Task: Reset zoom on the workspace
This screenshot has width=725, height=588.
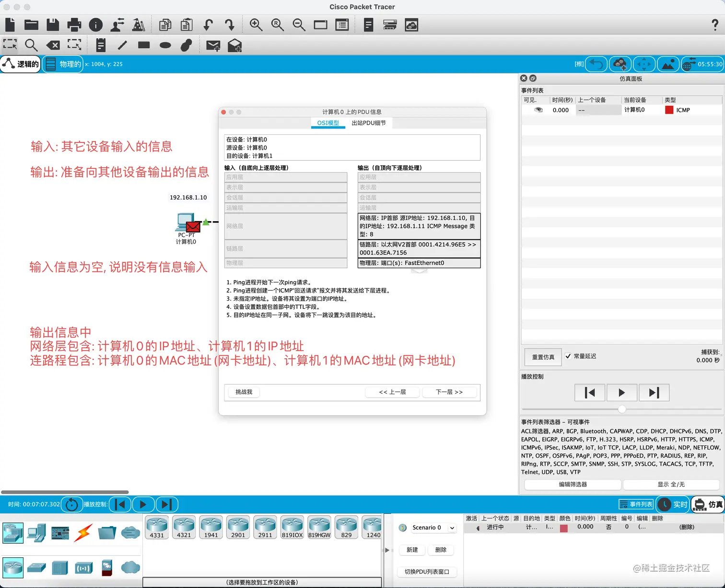Action: tap(278, 24)
